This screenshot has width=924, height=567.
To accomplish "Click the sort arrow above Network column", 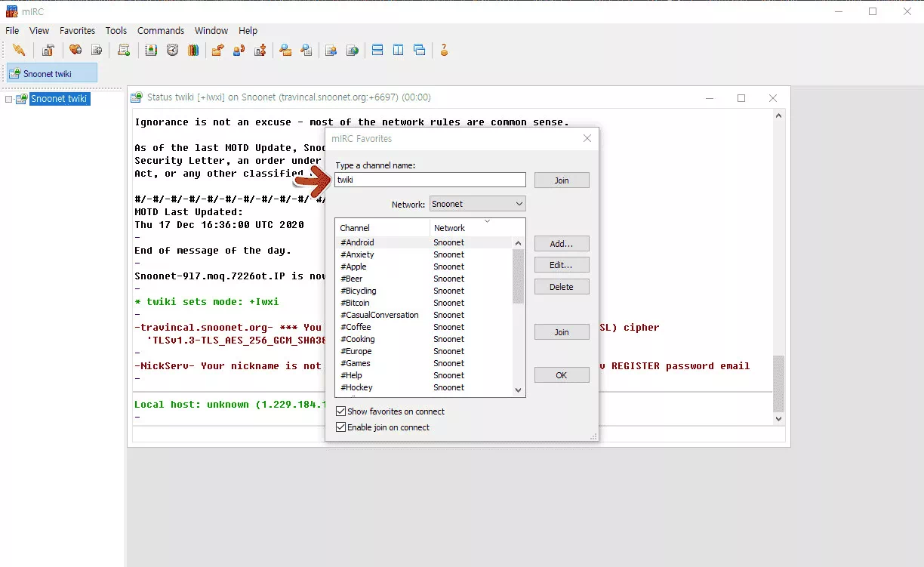I will 487,221.
